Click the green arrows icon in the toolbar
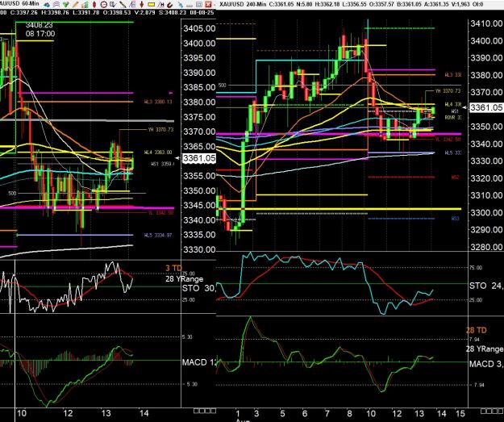 [65, 5]
